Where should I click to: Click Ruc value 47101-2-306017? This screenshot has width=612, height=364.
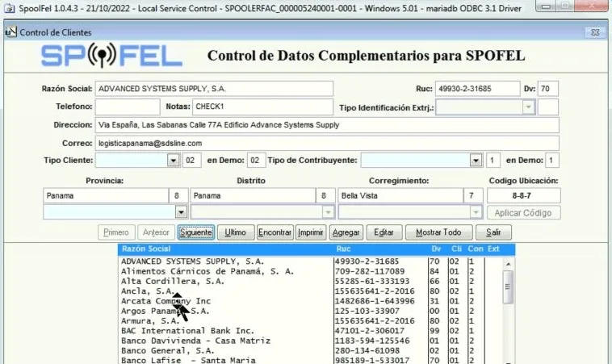tap(370, 331)
